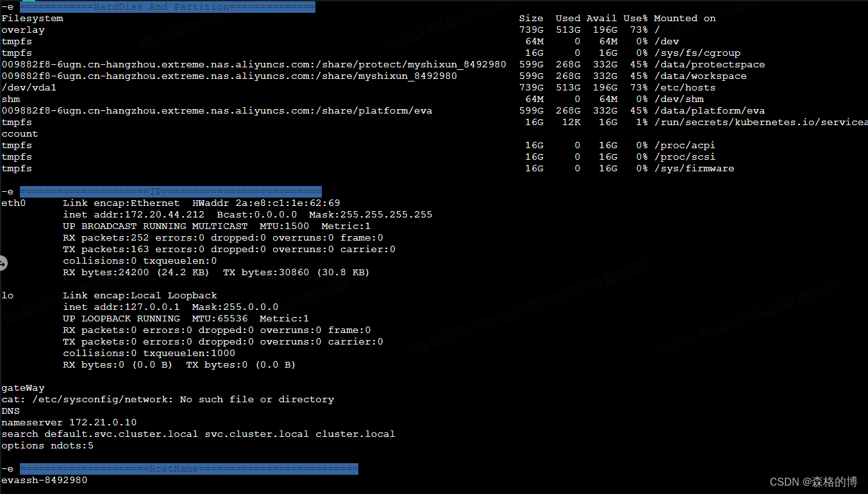This screenshot has width=868, height=494.
Task: Click the 'lo' interface name
Action: point(8,296)
